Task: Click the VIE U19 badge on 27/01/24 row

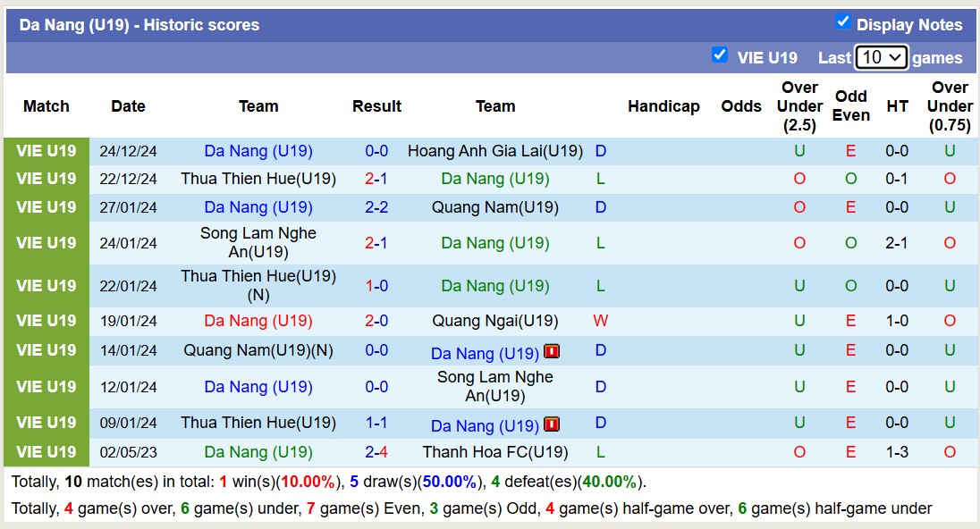Action: coord(46,207)
